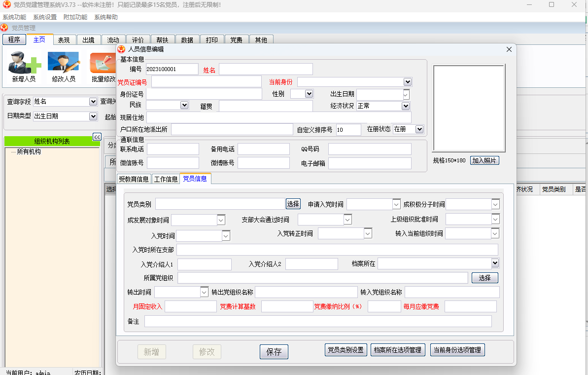
Task: Open the 在册状态 dropdown
Action: pos(419,129)
